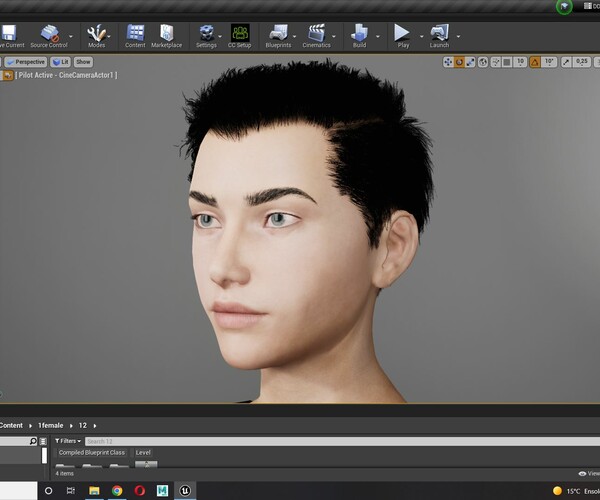Toggle the Level filter chip

[x=143, y=453]
